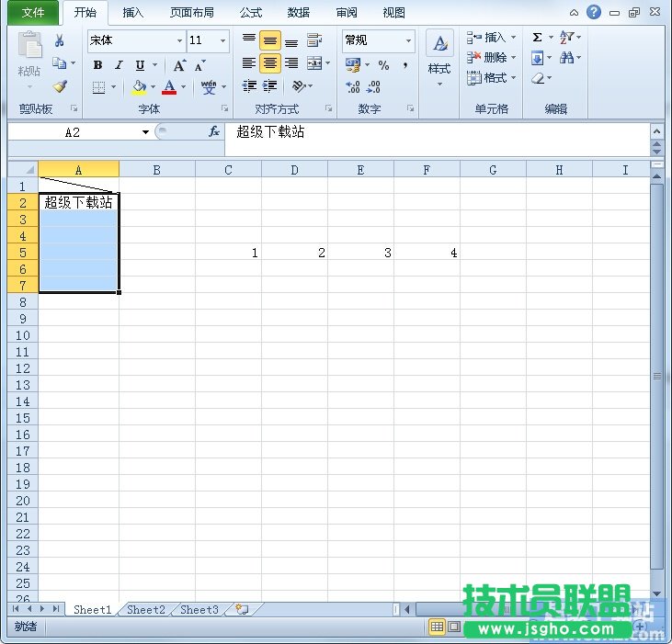Click the Cut scissors icon

click(x=60, y=41)
